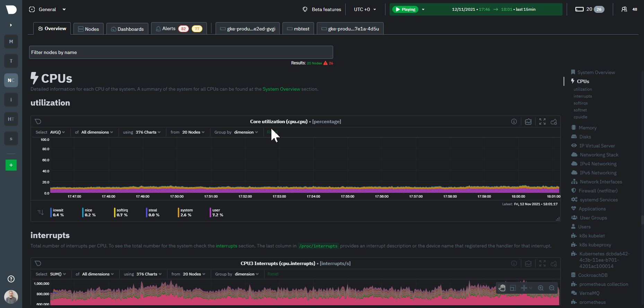Expand the left sidebar with the chevron arrow

[11, 25]
